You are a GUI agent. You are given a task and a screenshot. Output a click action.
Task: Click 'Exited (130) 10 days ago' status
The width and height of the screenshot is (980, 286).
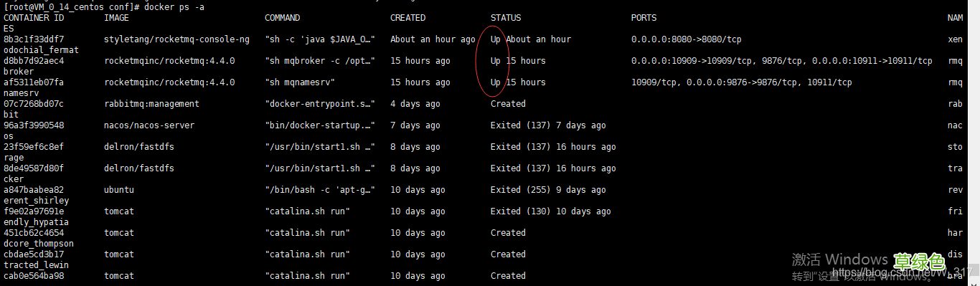(x=551, y=211)
